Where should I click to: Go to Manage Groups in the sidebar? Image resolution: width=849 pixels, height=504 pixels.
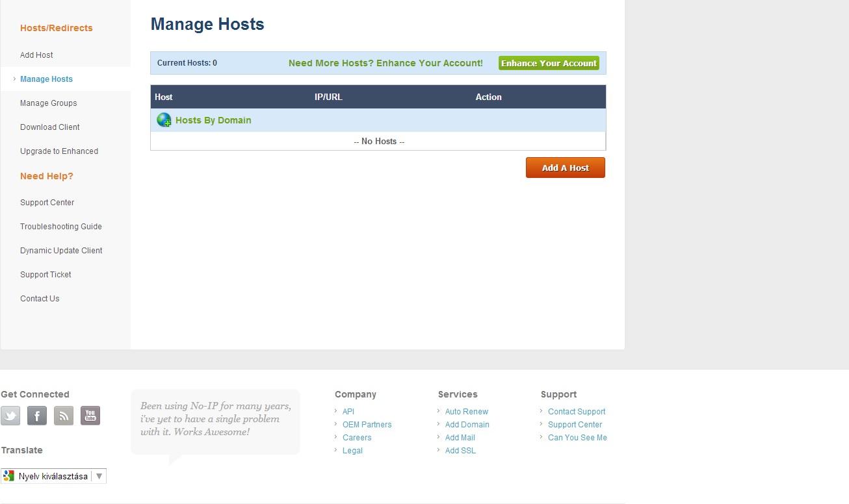click(x=48, y=103)
